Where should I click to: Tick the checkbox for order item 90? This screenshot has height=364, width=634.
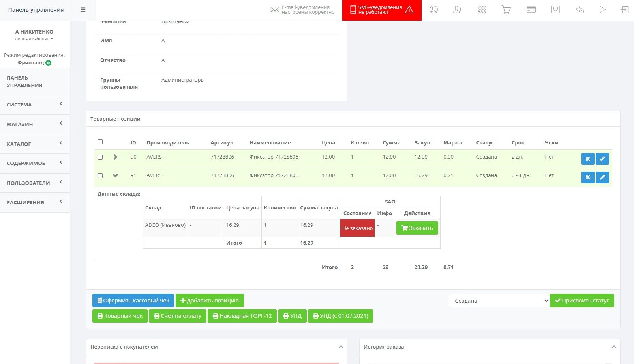click(x=100, y=157)
